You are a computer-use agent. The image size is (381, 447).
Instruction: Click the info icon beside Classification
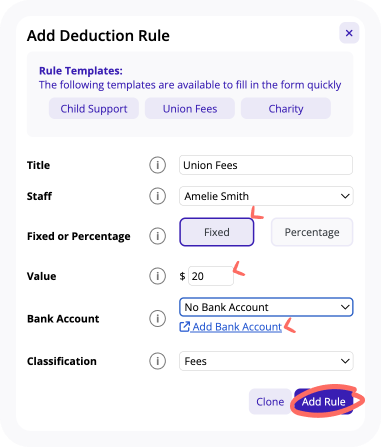[157, 361]
